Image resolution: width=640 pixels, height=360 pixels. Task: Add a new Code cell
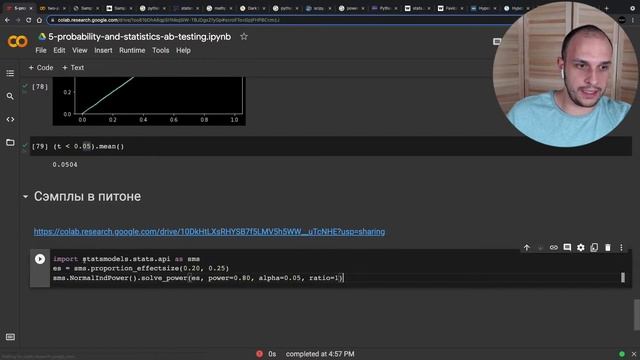41,68
